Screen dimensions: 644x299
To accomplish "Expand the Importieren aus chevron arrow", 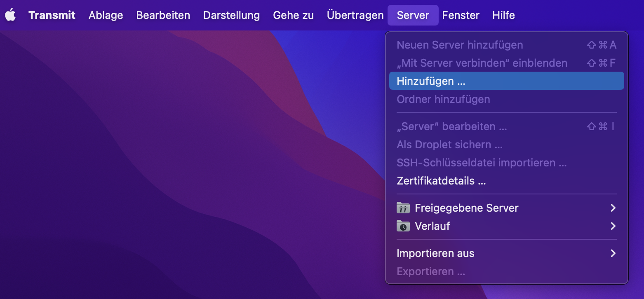I will 613,253.
